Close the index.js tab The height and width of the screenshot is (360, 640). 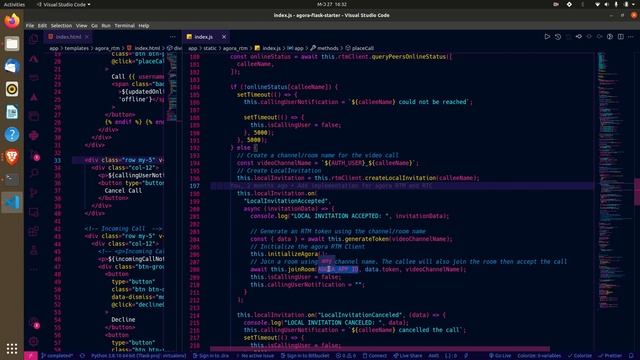pyautogui.click(x=224, y=37)
